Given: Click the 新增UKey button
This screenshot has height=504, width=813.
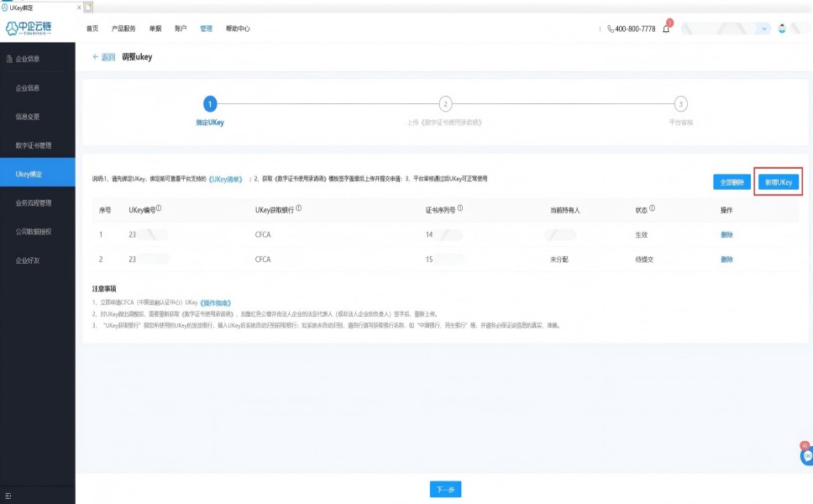Looking at the screenshot, I should [x=778, y=181].
